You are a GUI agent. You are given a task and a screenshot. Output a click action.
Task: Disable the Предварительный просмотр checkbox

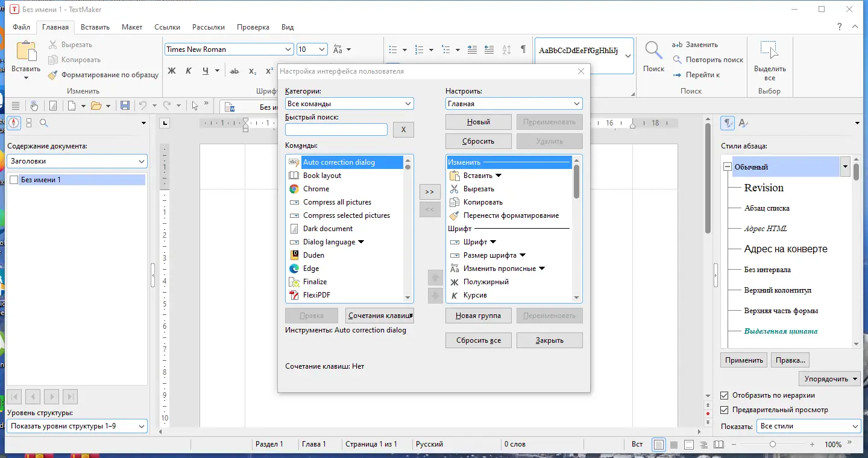pos(724,410)
